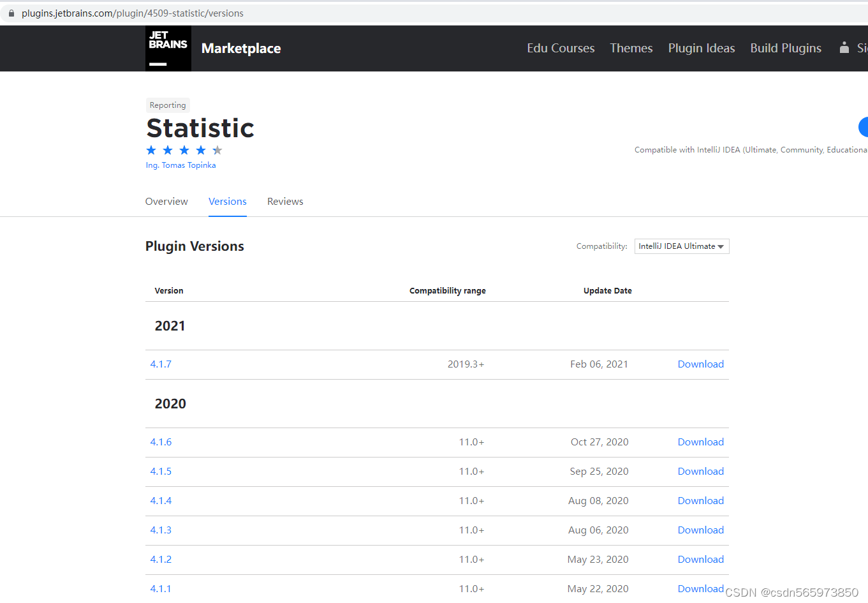
Task: Click the 11.0+ range for version 4.1.2
Action: [472, 560]
